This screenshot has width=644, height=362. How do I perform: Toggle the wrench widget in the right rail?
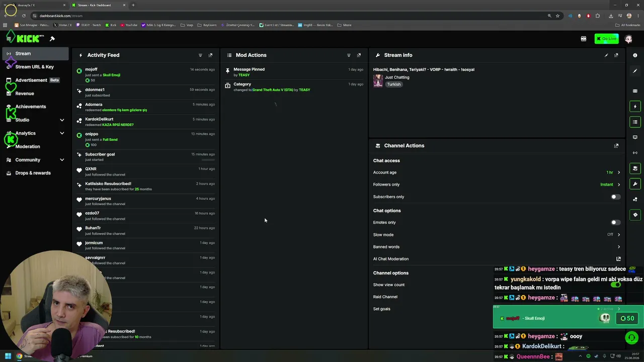coord(635,184)
